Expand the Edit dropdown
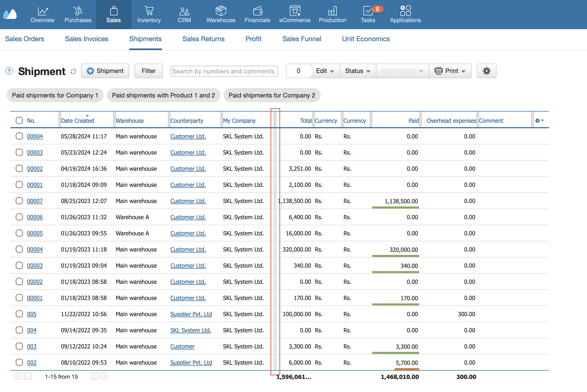 pos(325,71)
